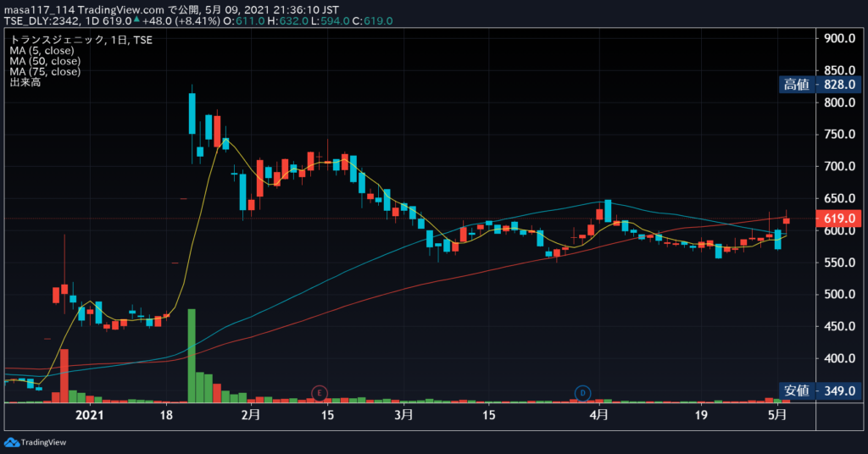Viewport: 868px width, 454px height.
Task: Click the 900.0 price axis value
Action: click(x=839, y=38)
